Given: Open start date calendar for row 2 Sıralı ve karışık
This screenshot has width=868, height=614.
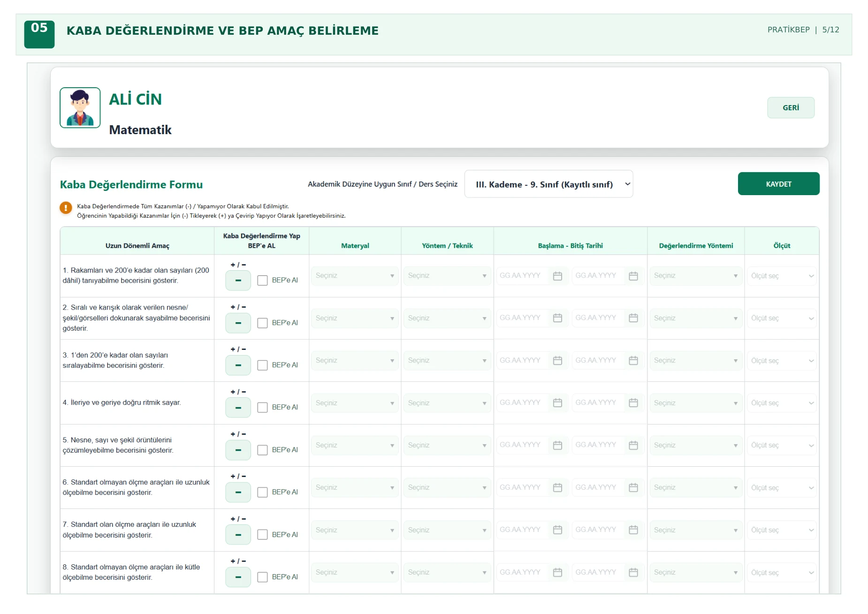Looking at the screenshot, I should (x=557, y=318).
